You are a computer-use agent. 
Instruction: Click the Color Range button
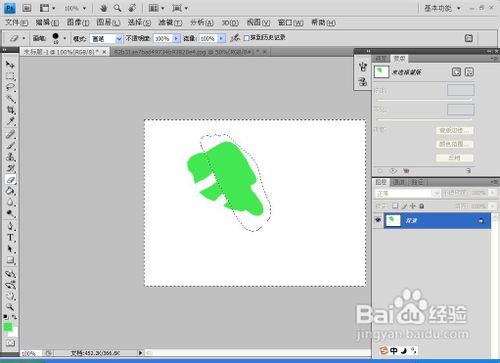[x=455, y=144]
